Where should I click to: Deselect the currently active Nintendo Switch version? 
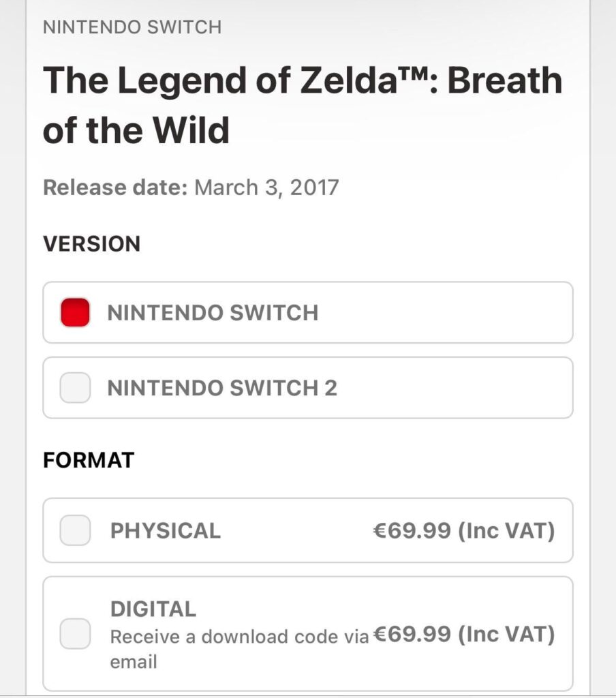point(76,312)
